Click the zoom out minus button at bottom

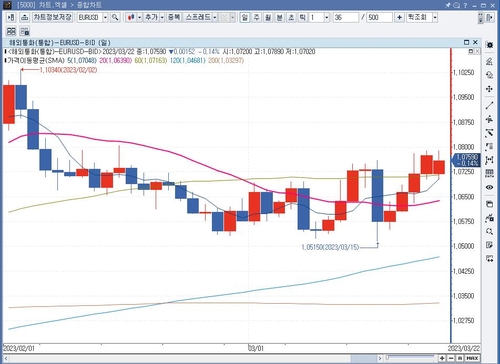451,358
